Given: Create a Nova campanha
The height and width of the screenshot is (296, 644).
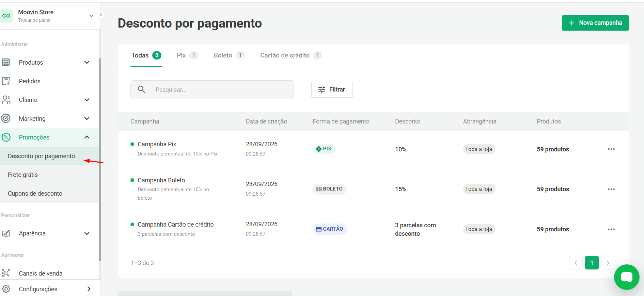Looking at the screenshot, I should [x=595, y=23].
